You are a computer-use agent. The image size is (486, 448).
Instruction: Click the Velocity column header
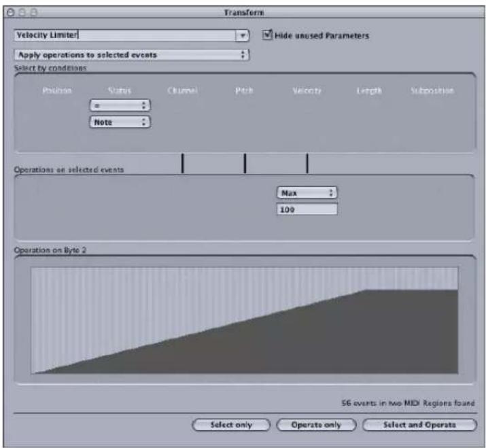307,90
